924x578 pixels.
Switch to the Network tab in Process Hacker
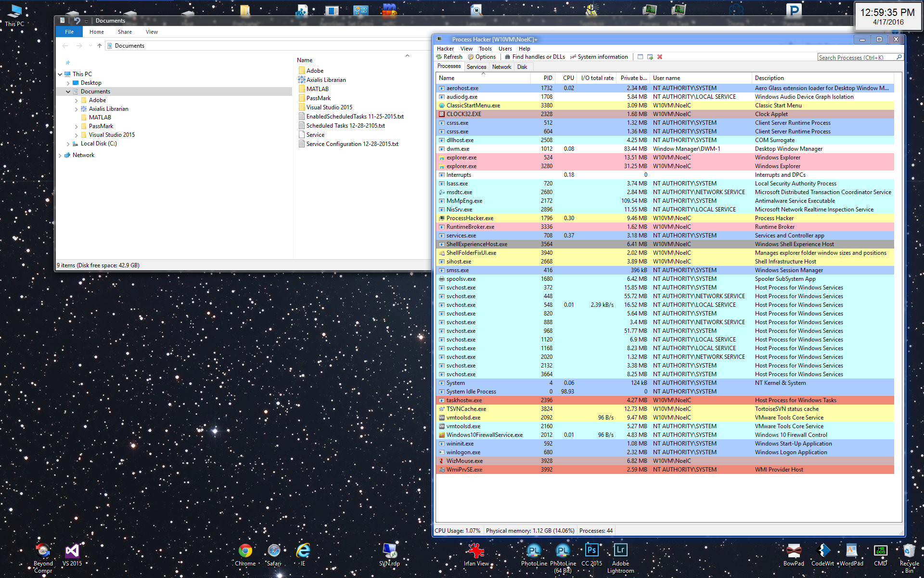(x=501, y=67)
